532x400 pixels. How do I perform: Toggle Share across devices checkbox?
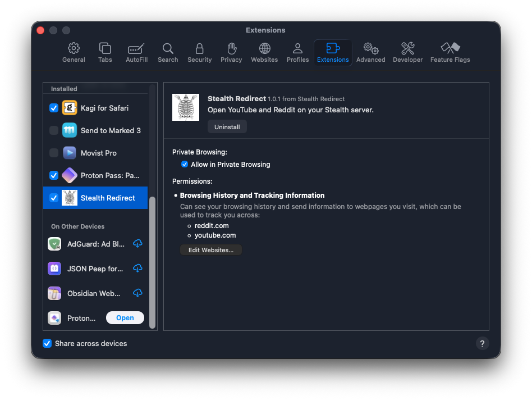tap(47, 343)
